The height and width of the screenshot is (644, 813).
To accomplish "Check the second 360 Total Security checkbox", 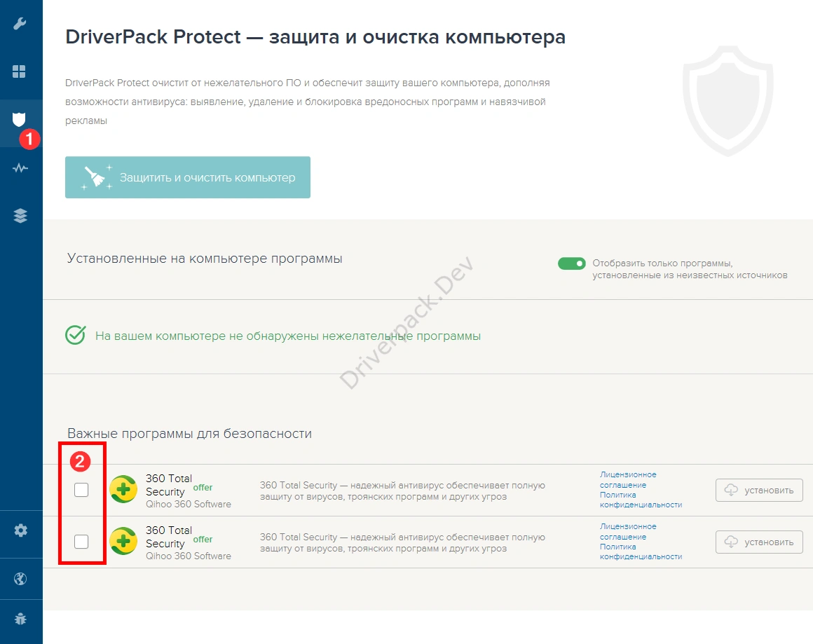I will tap(81, 541).
